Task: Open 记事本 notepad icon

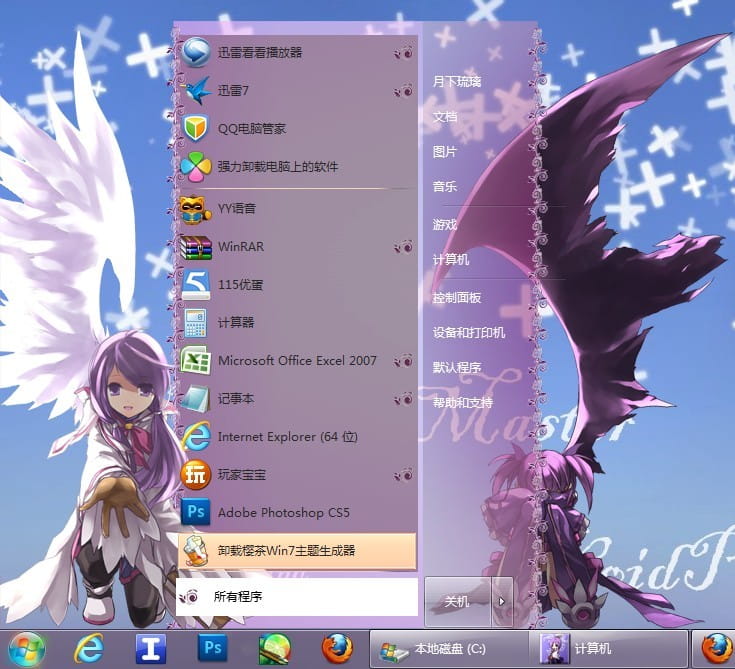Action: point(195,398)
